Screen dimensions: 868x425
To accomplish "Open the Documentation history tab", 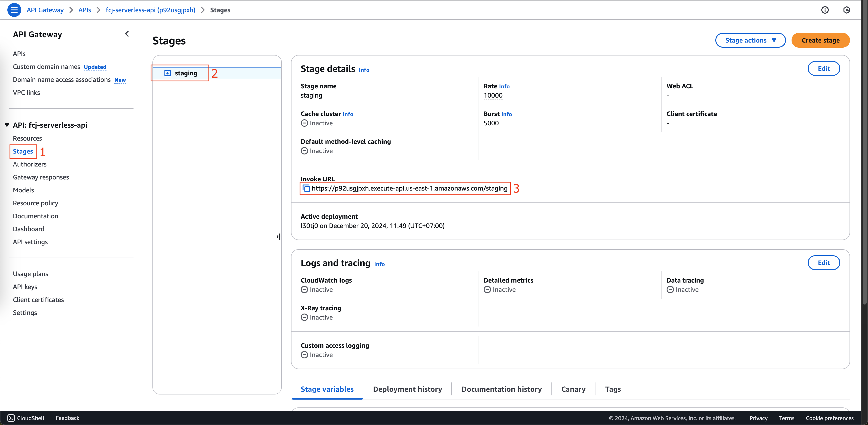I will 501,389.
